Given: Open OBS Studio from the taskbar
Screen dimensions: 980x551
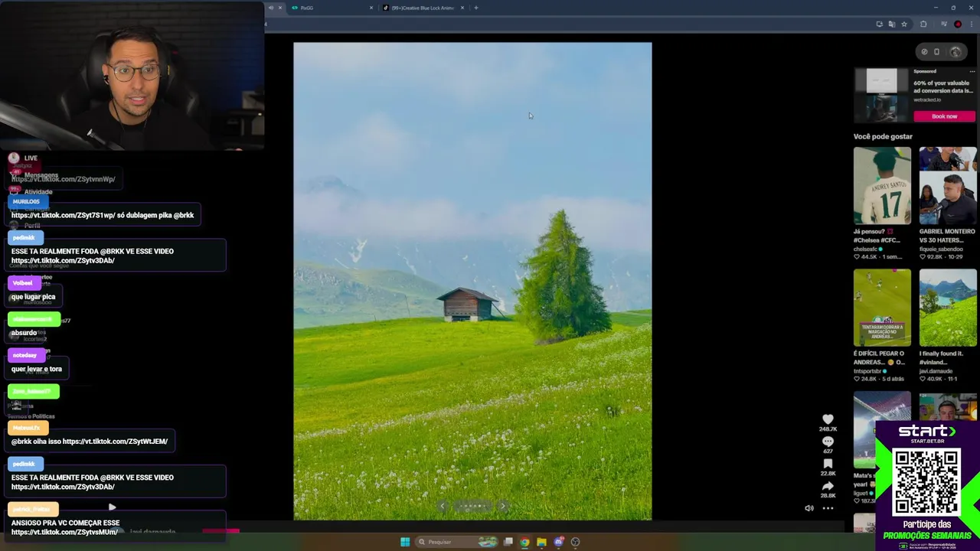Looking at the screenshot, I should tap(575, 542).
